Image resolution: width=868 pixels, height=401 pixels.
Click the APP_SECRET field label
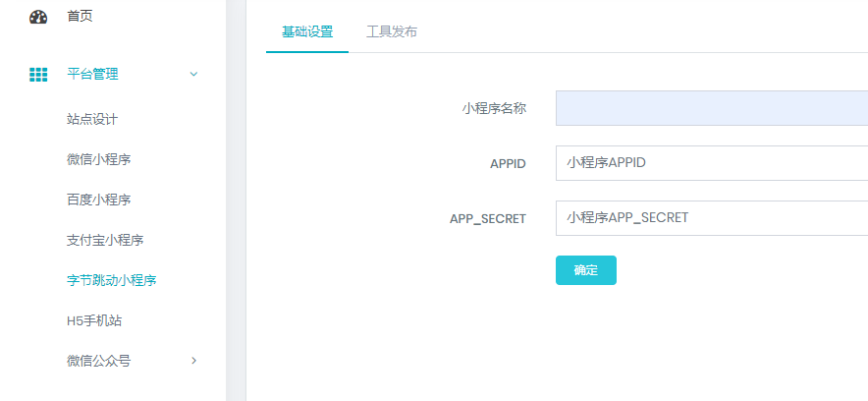click(x=488, y=219)
